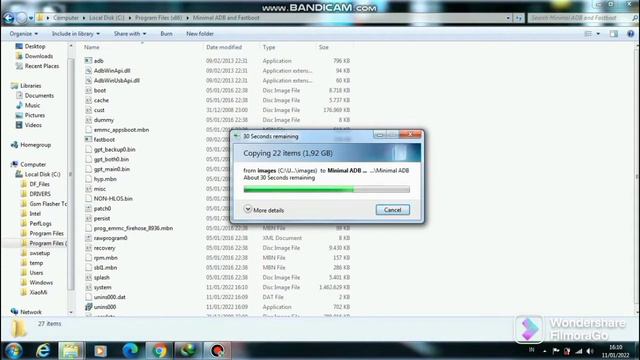Click the search box for Minimal ADB and Fastboot
This screenshot has height=360, width=640.
pos(582,18)
